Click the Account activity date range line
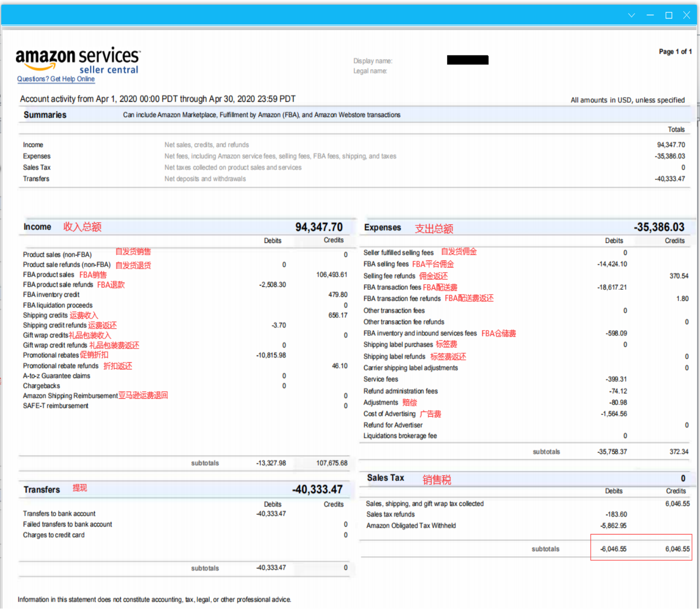700x609 pixels. click(158, 99)
